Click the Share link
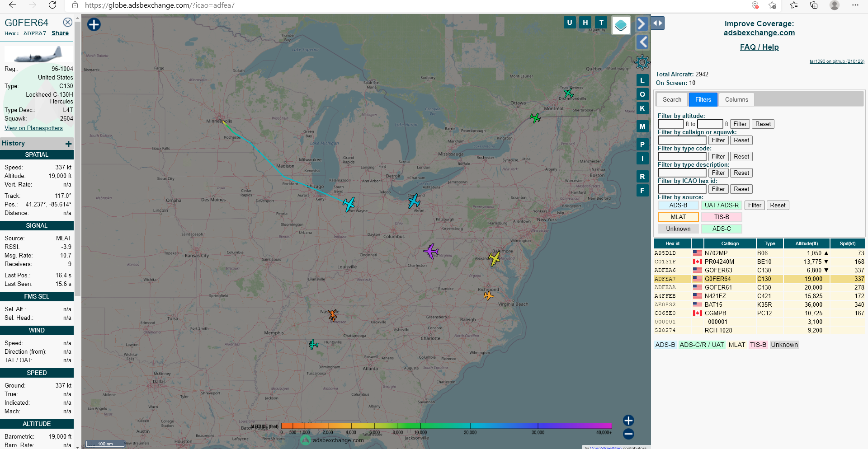Viewport: 868px width, 449px height. 60,33
